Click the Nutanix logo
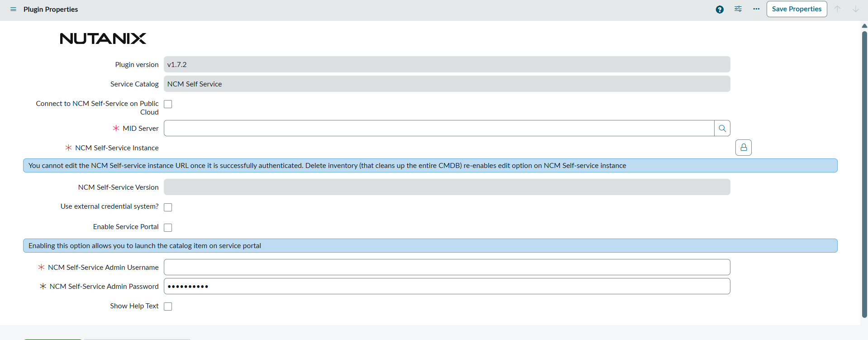Viewport: 868px width, 340px height. tap(103, 38)
